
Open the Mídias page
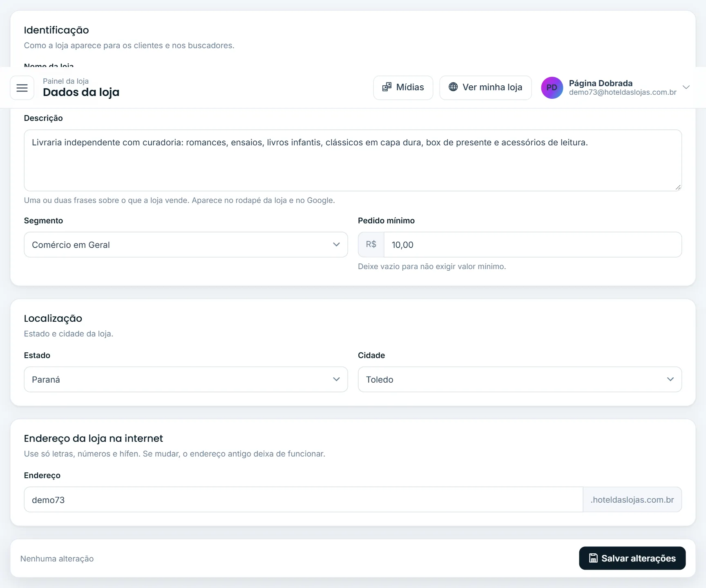coord(403,87)
